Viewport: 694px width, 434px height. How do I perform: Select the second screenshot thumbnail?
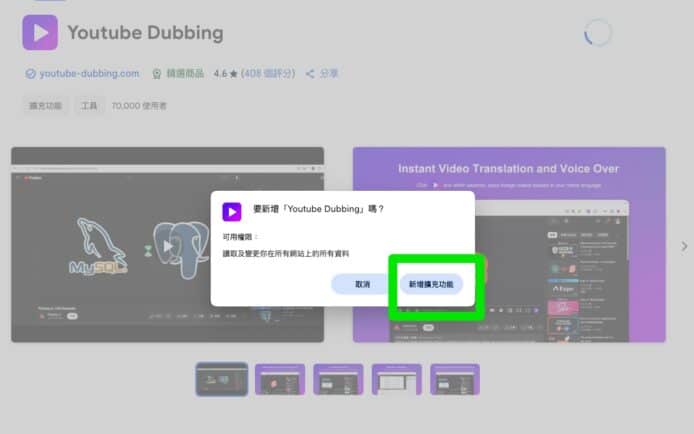280,379
